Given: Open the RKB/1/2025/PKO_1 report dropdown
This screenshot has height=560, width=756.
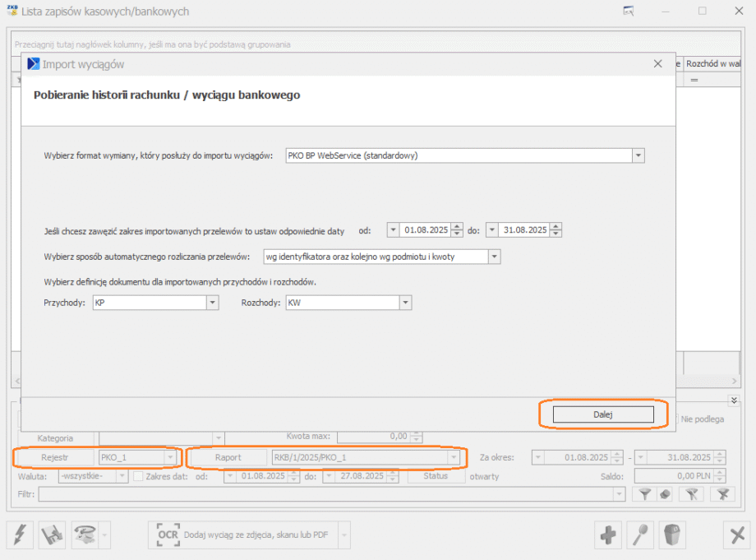Looking at the screenshot, I should click(454, 457).
